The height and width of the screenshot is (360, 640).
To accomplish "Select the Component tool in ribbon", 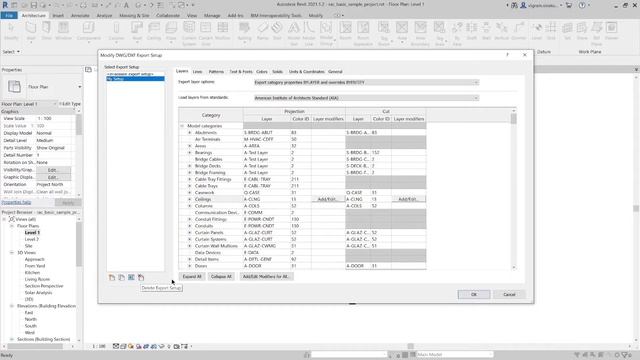I will point(88,31).
